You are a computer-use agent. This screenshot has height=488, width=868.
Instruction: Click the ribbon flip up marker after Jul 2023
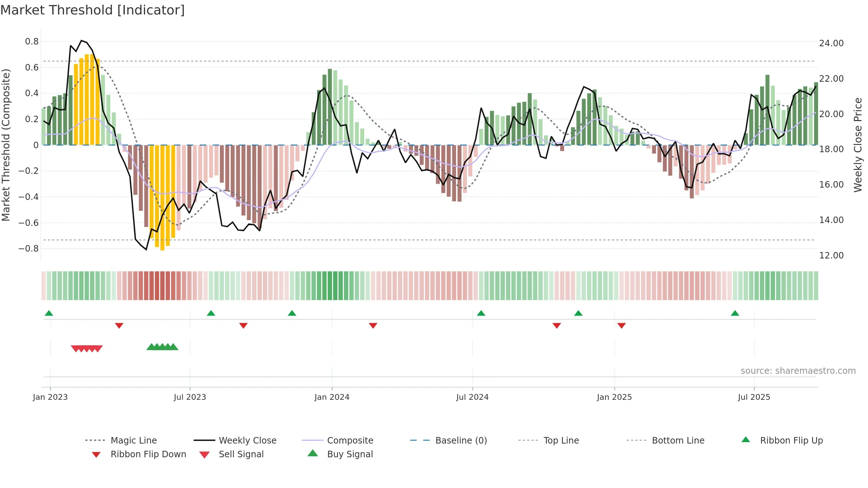[x=211, y=313]
